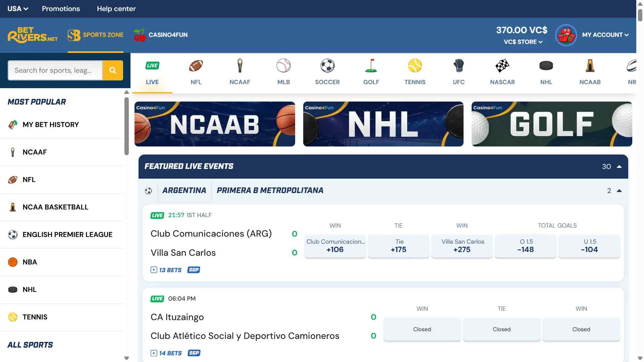Click the BetRivers.net logo
Viewport: 644px width, 362px height.
(x=33, y=35)
